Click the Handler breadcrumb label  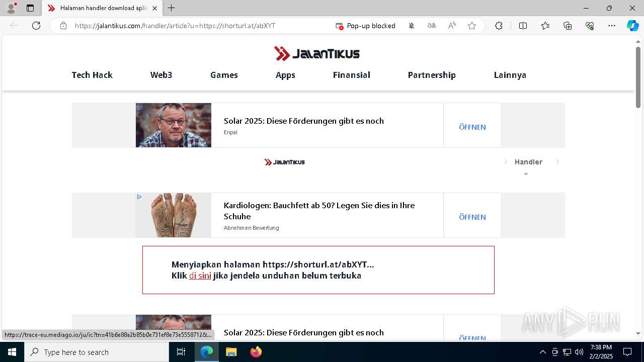click(x=528, y=162)
